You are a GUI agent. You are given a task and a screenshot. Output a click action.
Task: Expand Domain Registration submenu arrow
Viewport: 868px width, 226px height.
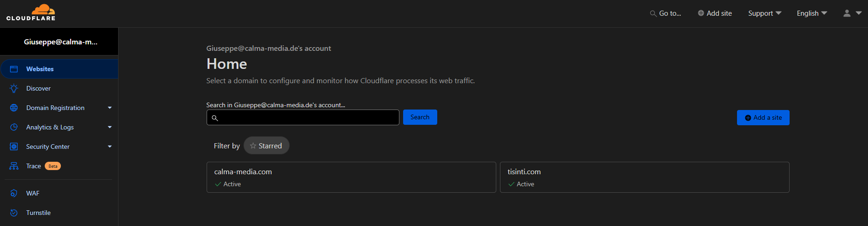point(110,108)
